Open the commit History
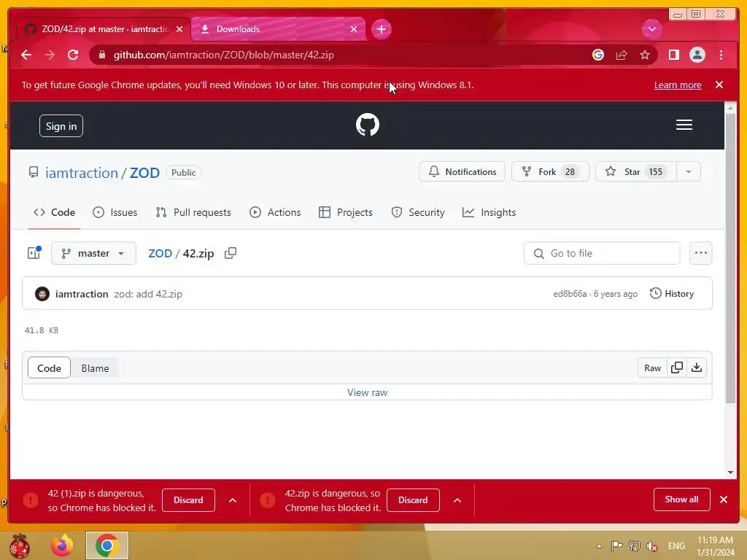The image size is (747, 560). click(672, 293)
